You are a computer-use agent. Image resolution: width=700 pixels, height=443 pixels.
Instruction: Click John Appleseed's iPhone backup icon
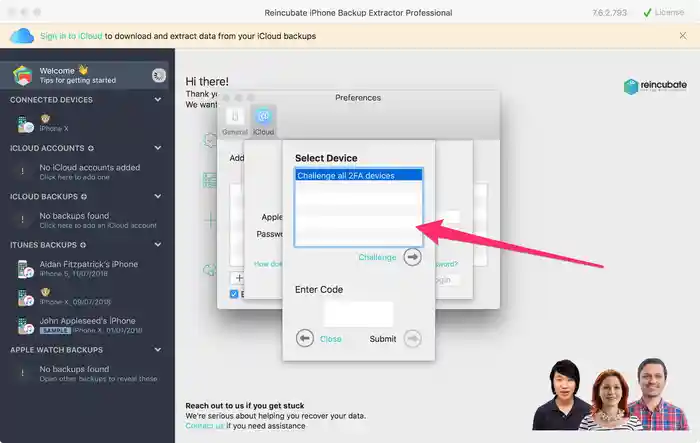pyautogui.click(x=25, y=326)
